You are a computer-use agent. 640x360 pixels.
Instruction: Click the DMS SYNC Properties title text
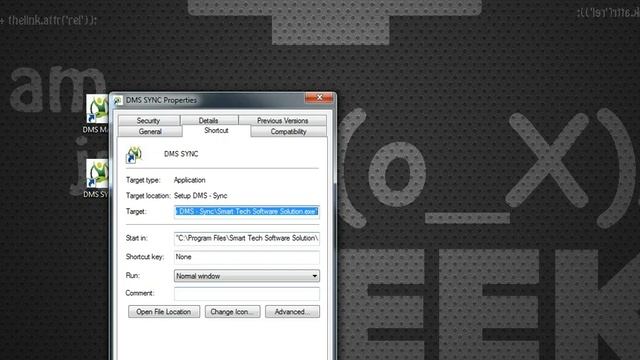pos(161,100)
